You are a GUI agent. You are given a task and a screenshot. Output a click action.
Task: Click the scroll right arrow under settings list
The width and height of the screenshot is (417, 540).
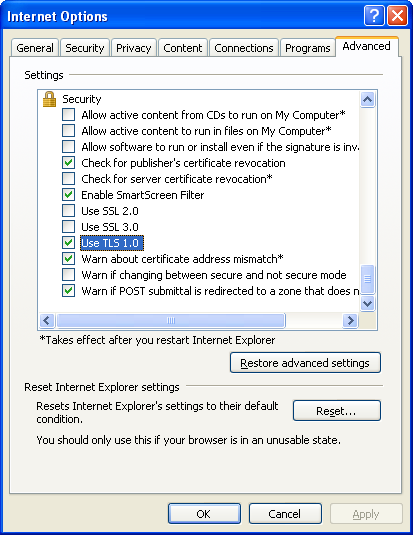351,320
